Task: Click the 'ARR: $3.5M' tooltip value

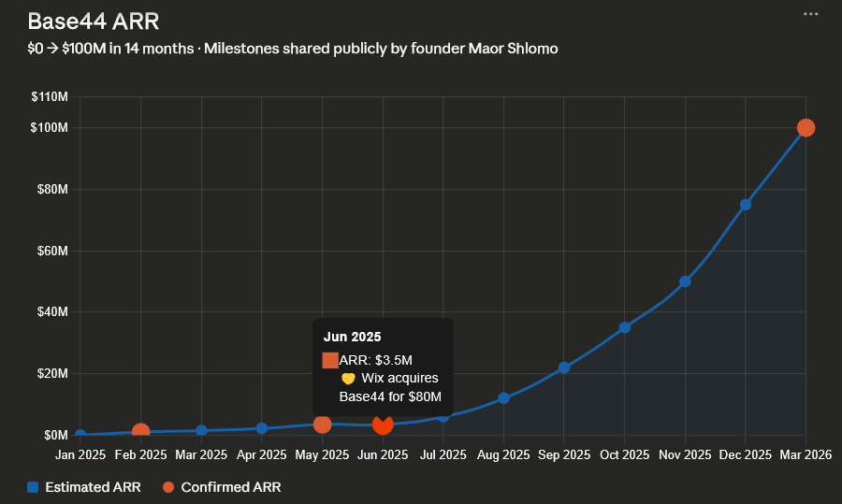Action: tap(376, 360)
